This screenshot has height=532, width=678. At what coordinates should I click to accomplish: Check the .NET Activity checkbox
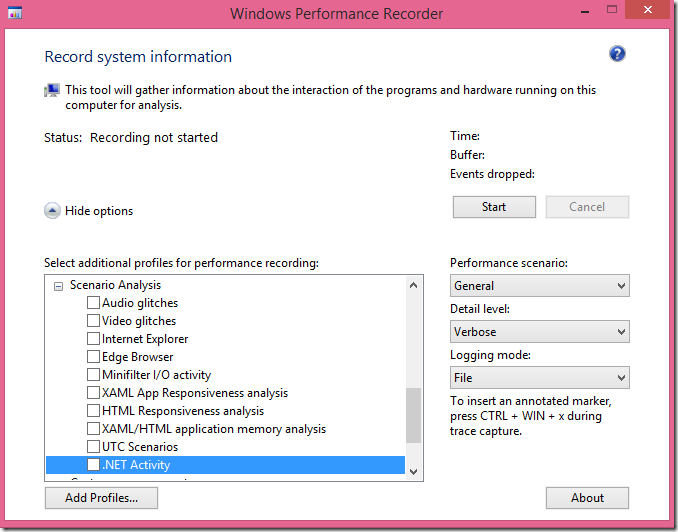tap(93, 464)
